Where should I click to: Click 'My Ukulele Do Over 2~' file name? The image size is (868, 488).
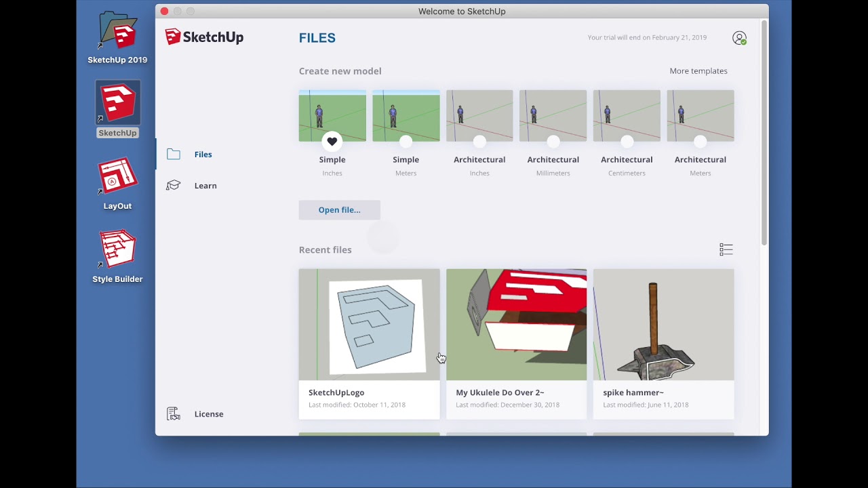(x=500, y=392)
